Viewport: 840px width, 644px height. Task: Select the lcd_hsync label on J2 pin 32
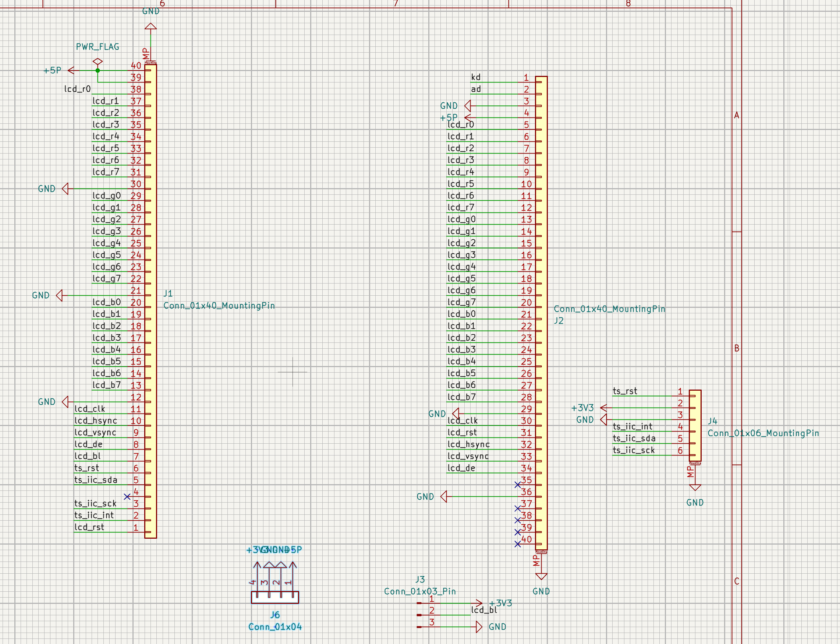[x=468, y=444]
